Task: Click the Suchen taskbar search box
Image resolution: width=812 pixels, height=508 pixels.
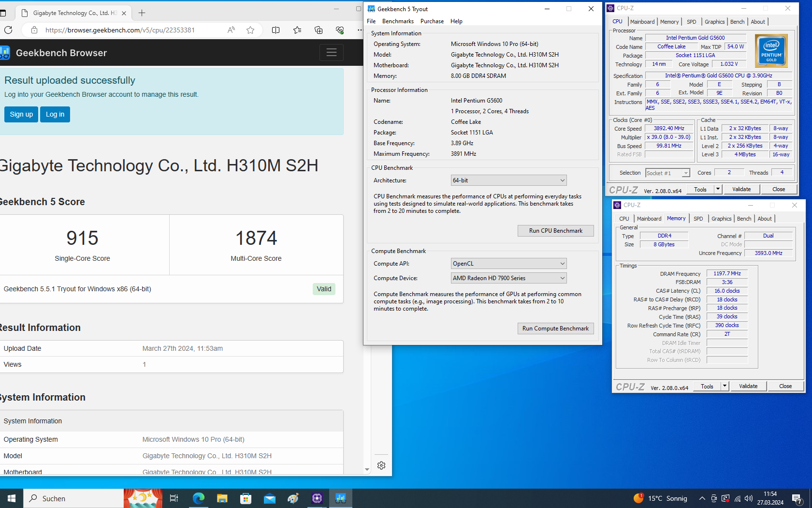Action: [73, 498]
